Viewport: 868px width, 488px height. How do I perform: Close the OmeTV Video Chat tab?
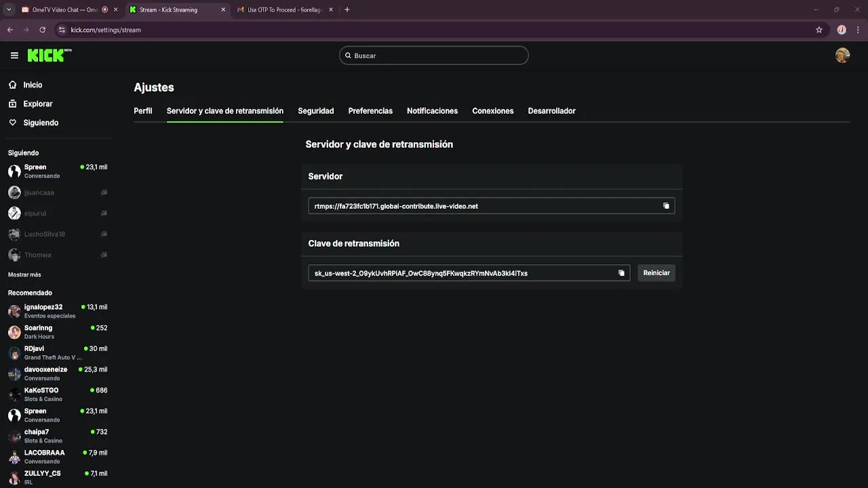[115, 9]
